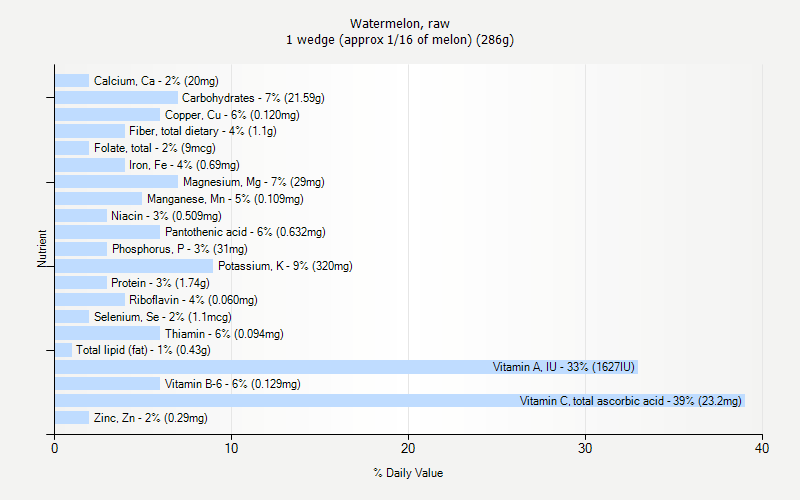Image resolution: width=800 pixels, height=500 pixels.
Task: Select the Vitamin A, IU 33% label
Action: pyautogui.click(x=564, y=367)
